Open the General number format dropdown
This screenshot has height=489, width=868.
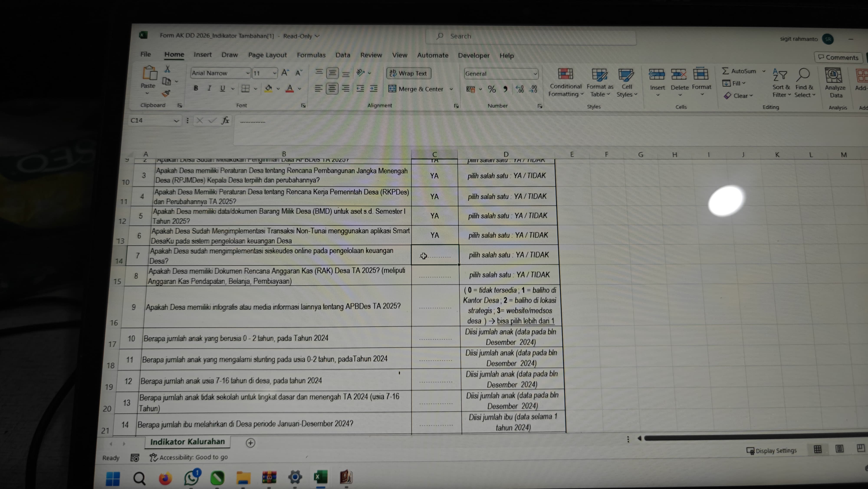(x=535, y=74)
